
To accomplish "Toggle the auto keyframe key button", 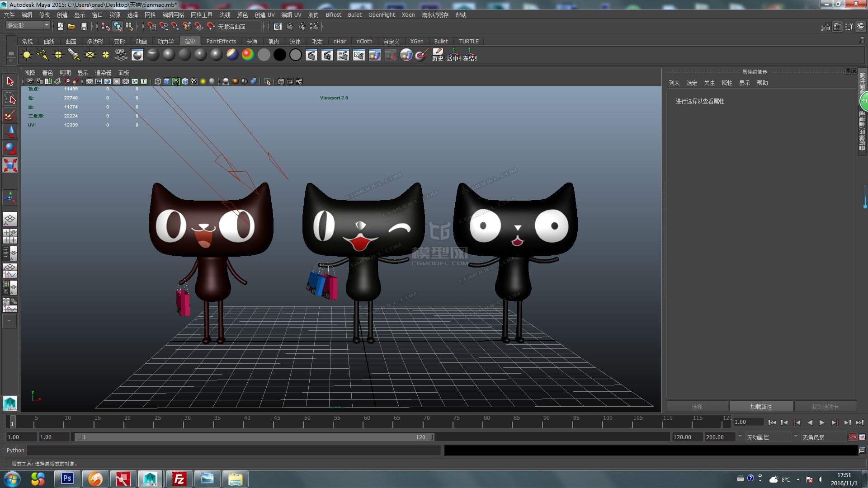I will tap(852, 437).
